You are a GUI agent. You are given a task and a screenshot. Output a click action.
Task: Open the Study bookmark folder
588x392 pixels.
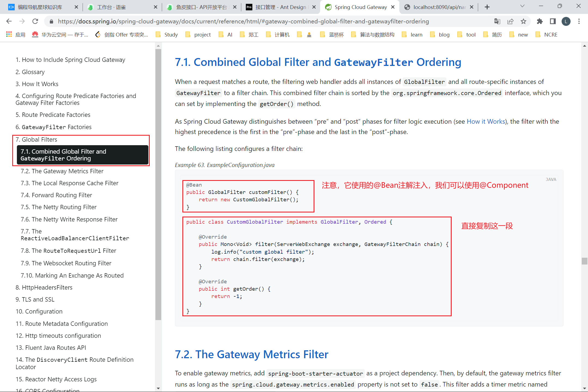(x=167, y=35)
